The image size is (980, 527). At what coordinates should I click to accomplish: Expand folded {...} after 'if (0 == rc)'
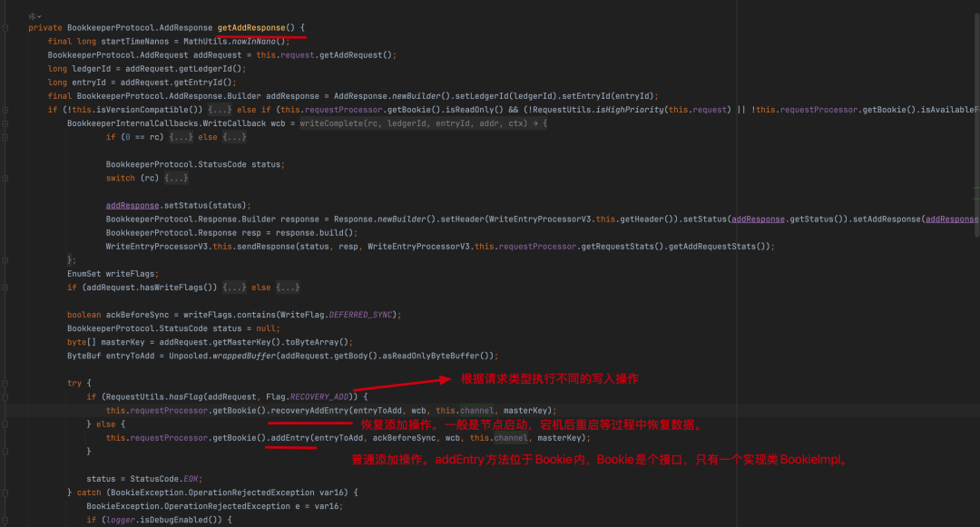click(x=181, y=137)
